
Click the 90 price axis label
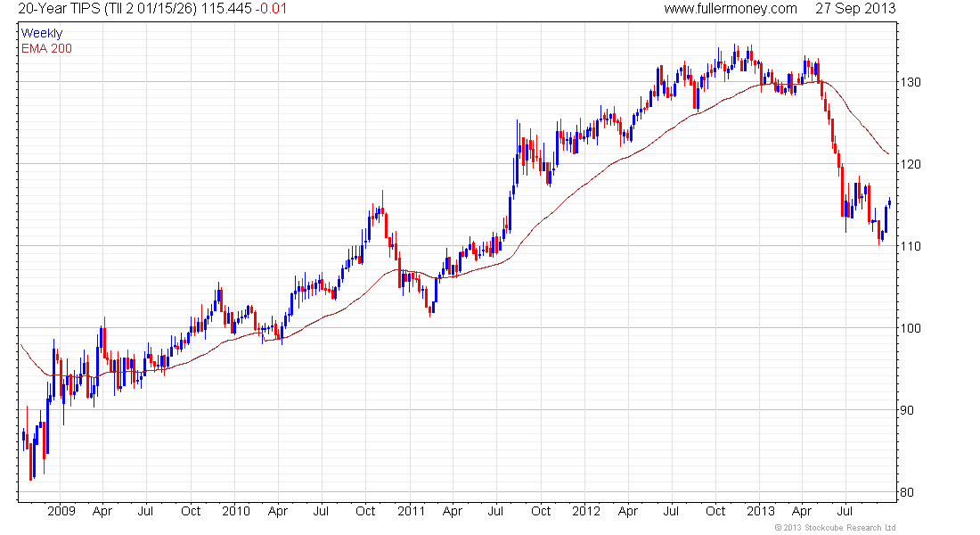(x=906, y=410)
